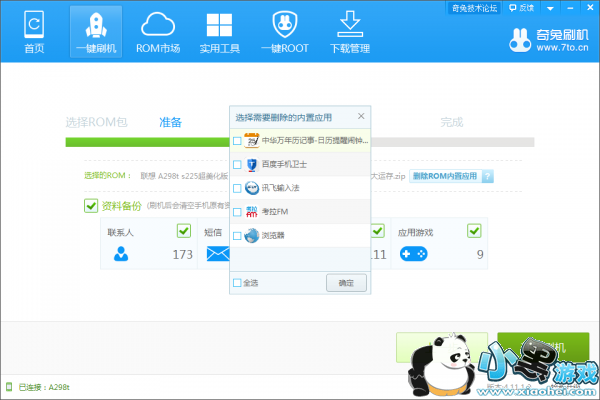Click the 应用游戏 gamepad icon
The width and height of the screenshot is (600, 400).
click(414, 254)
